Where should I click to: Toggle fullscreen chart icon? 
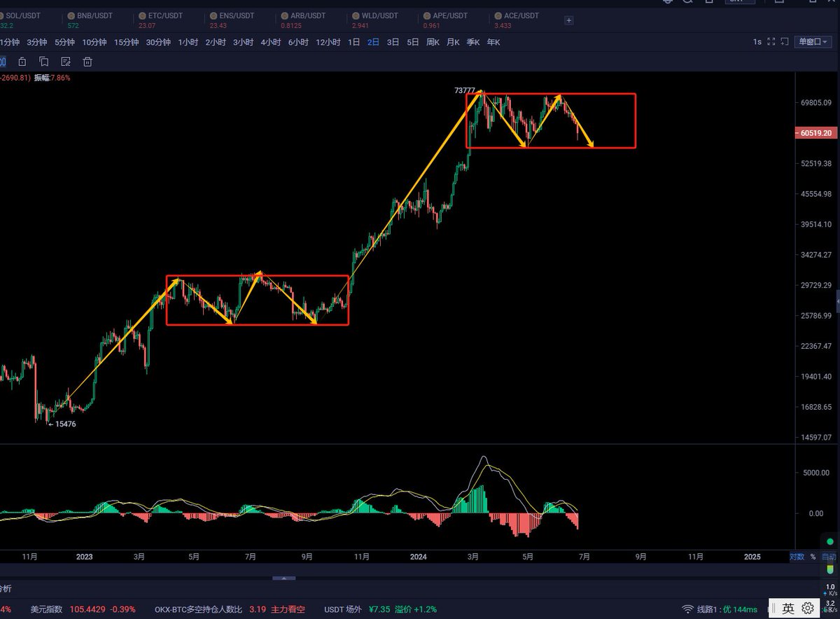(x=771, y=42)
